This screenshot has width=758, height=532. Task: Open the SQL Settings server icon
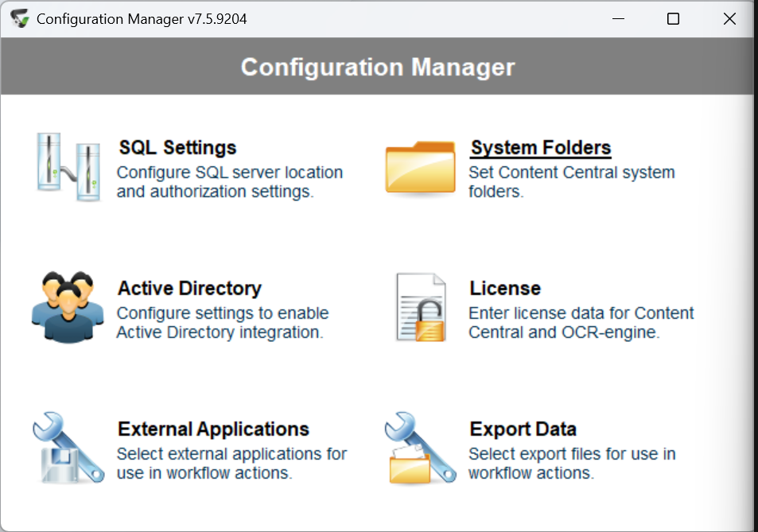(x=68, y=167)
